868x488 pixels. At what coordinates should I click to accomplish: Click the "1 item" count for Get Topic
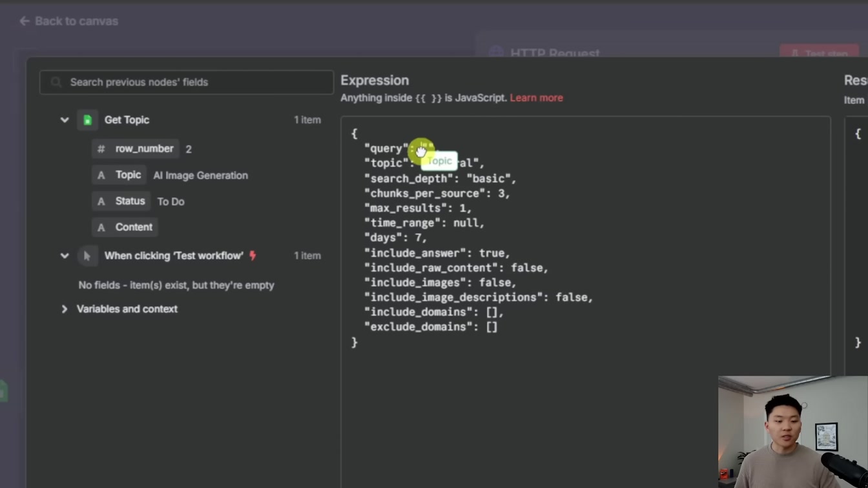(307, 120)
